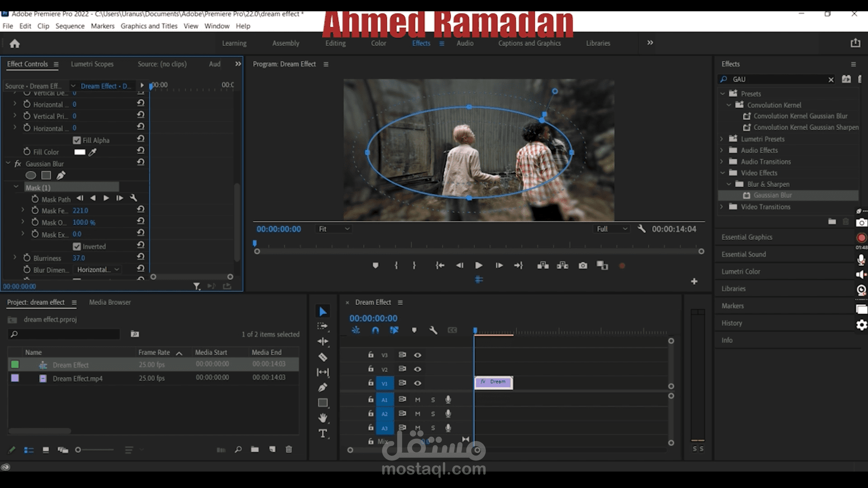Expand Gaussian Blur effect section

click(8, 164)
